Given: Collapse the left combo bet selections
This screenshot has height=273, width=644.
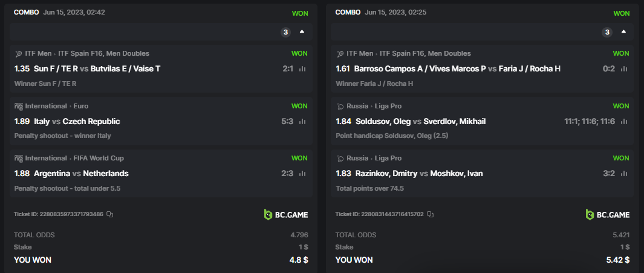Looking at the screenshot, I should pyautogui.click(x=302, y=31).
